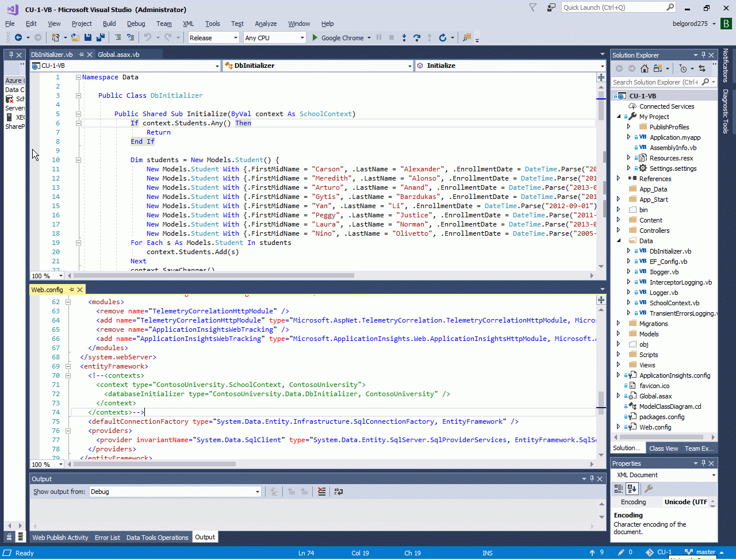Image resolution: width=736 pixels, height=560 pixels.
Task: Click the Pending Changes Filter clock icon
Action: click(x=683, y=68)
